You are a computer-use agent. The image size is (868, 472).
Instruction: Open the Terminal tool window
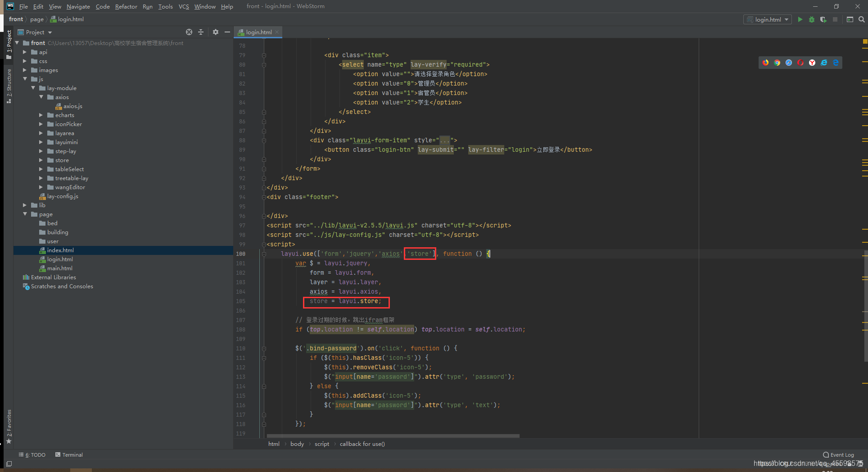tap(69, 455)
